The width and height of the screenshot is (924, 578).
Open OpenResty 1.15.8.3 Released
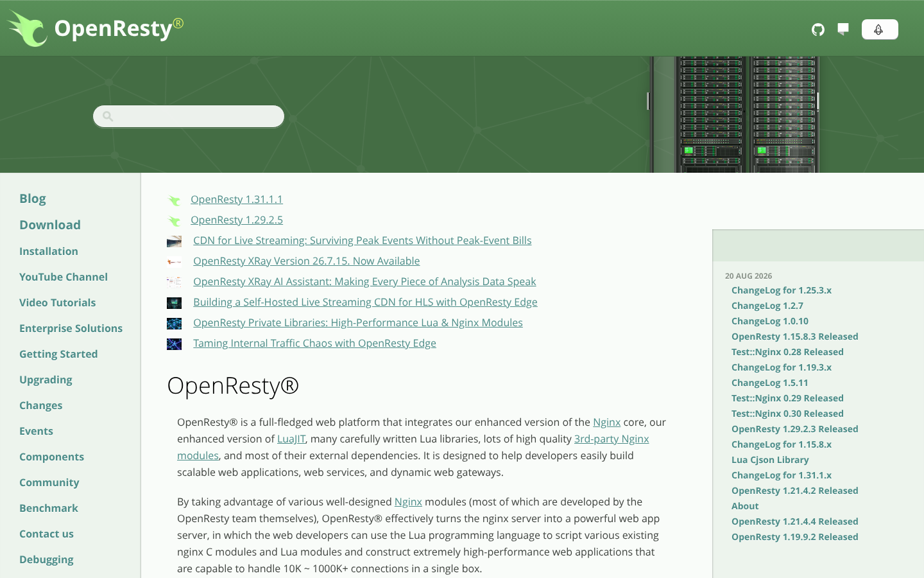[x=795, y=337]
